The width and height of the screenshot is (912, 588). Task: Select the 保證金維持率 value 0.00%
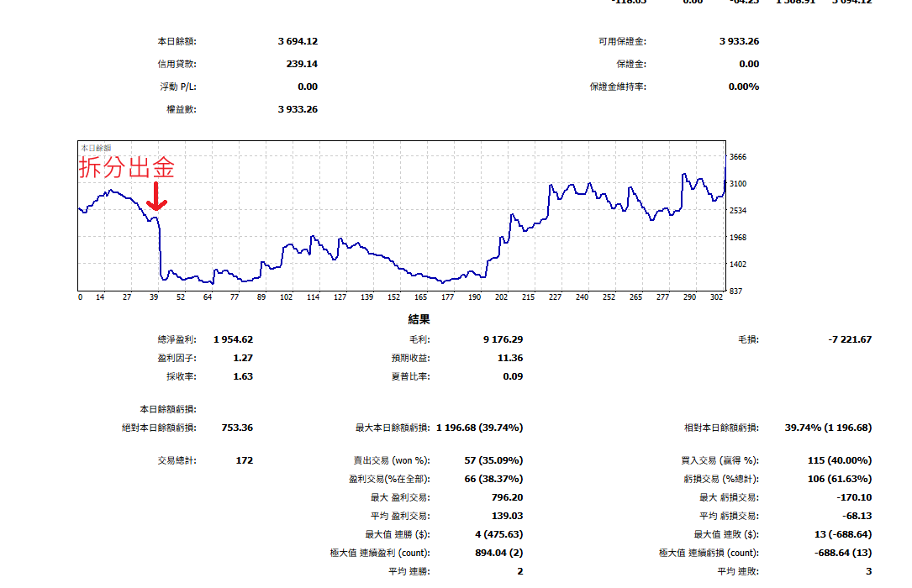[x=744, y=87]
